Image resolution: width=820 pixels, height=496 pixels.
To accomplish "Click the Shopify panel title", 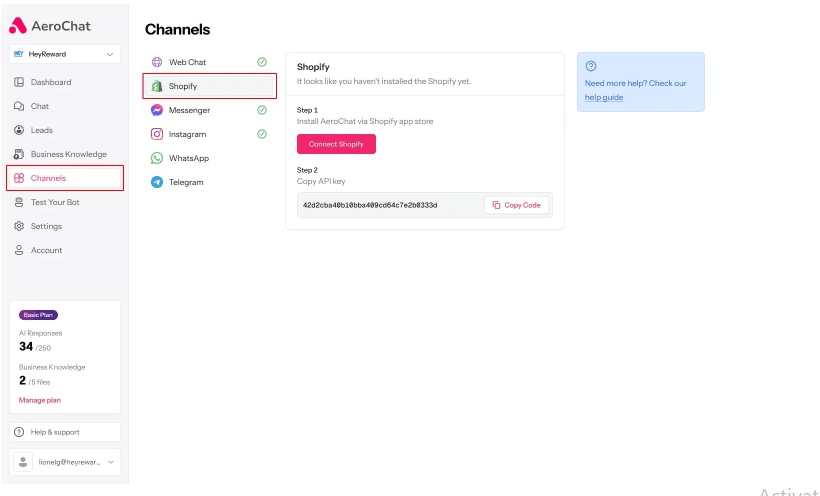I will tap(313, 67).
